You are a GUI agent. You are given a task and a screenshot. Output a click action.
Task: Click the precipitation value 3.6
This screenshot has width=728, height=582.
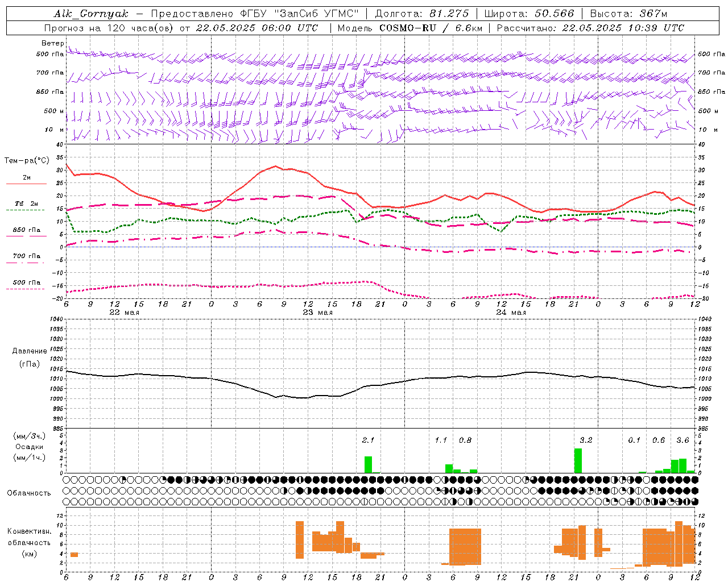coord(682,440)
